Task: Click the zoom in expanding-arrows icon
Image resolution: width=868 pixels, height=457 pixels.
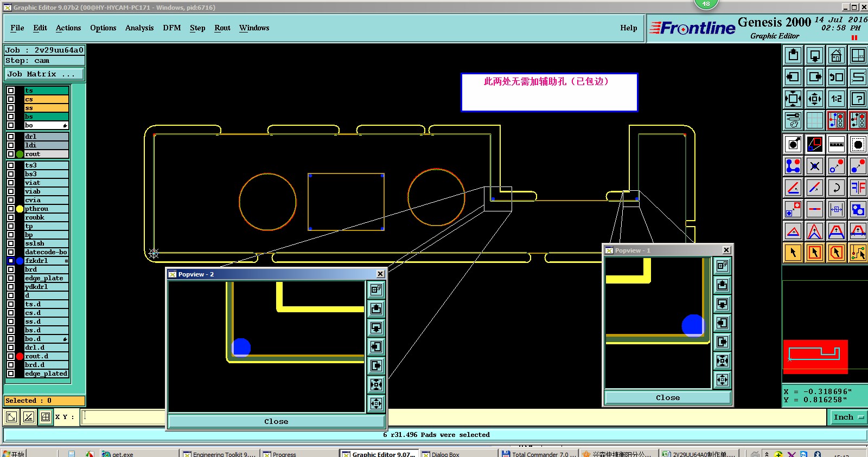Action: coord(793,99)
